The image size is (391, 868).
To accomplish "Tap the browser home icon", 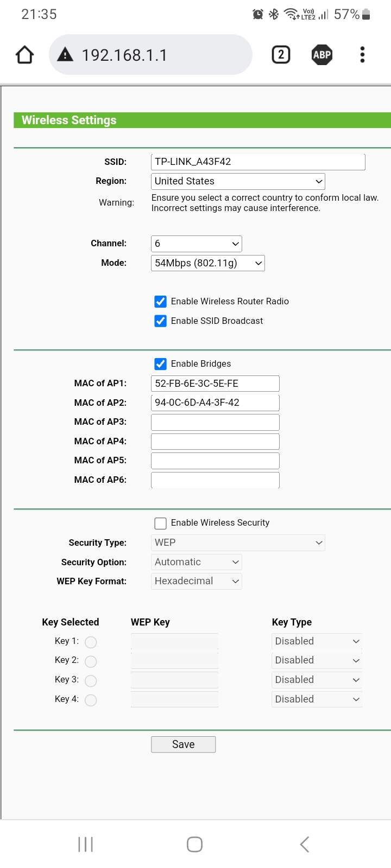I will click(25, 55).
